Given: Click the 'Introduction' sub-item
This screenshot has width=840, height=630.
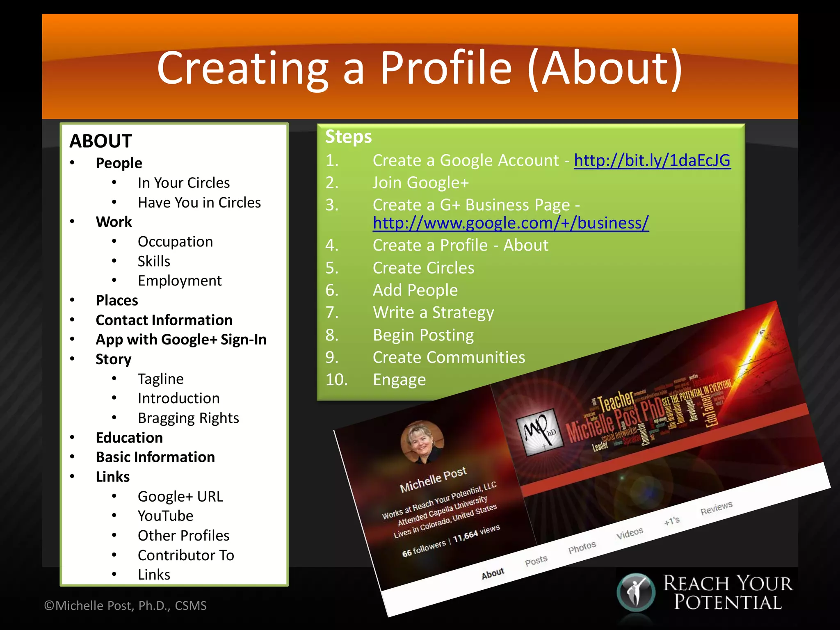Looking at the screenshot, I should [x=179, y=398].
